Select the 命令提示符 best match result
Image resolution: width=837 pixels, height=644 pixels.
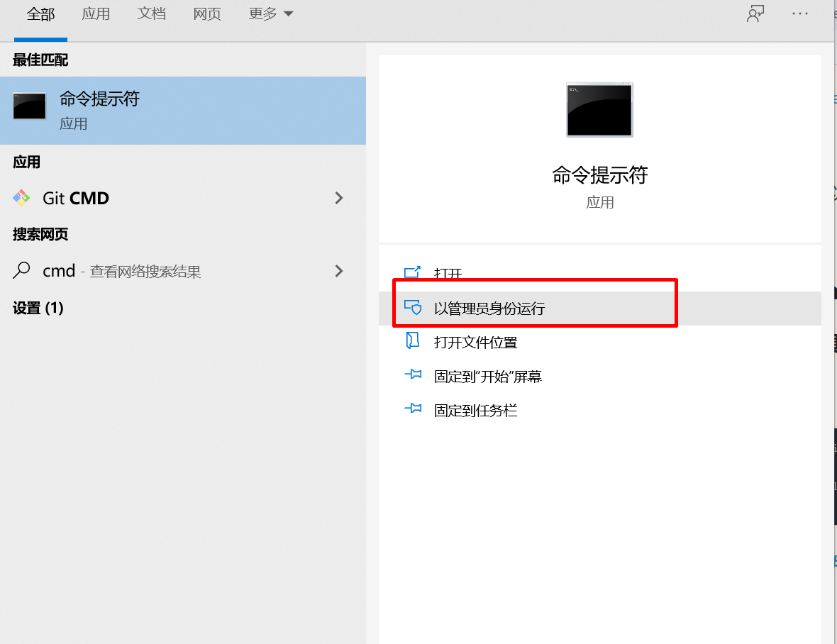183,111
